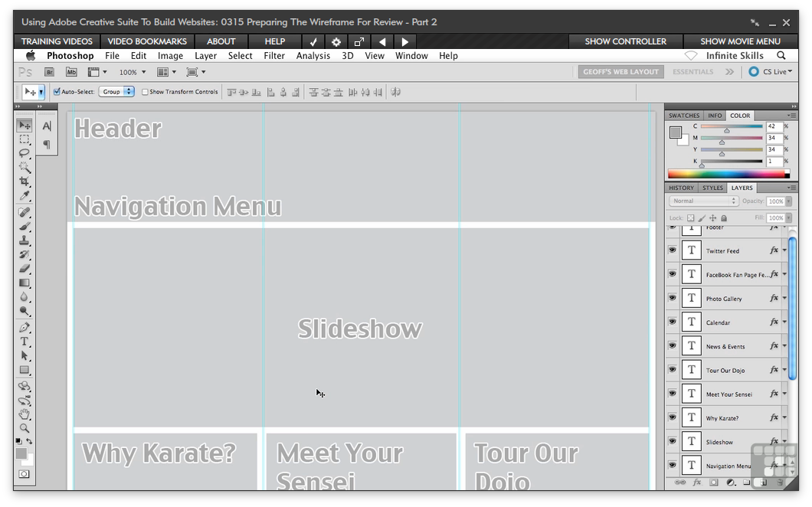Expand more workspaces chevron
Viewport: 812px width, 507px height.
[730, 71]
